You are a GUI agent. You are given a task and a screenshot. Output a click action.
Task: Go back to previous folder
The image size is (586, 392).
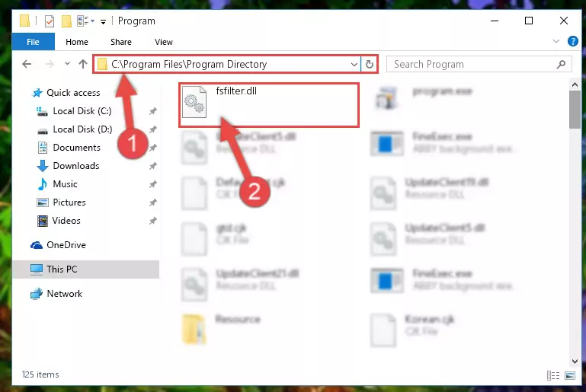coord(27,64)
